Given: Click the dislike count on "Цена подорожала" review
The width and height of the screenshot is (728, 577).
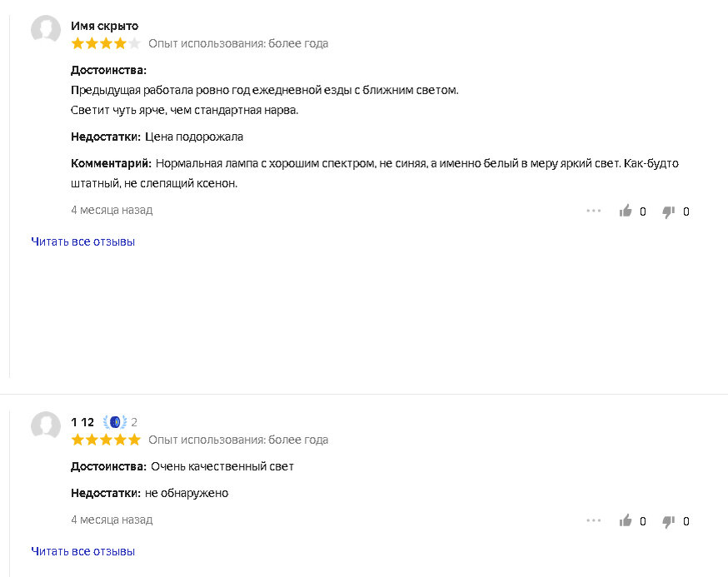Looking at the screenshot, I should [x=686, y=211].
